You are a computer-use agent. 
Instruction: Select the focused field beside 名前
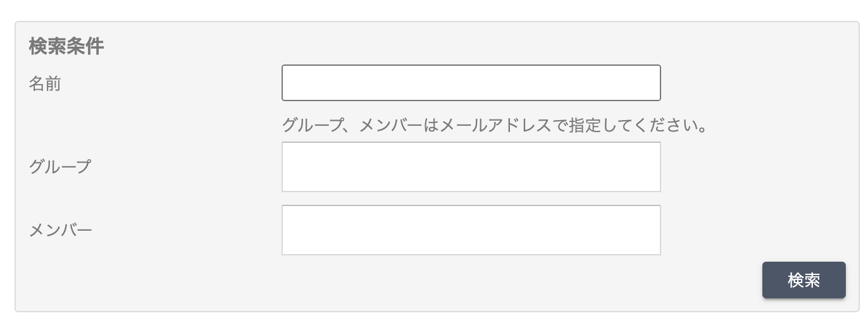[471, 83]
